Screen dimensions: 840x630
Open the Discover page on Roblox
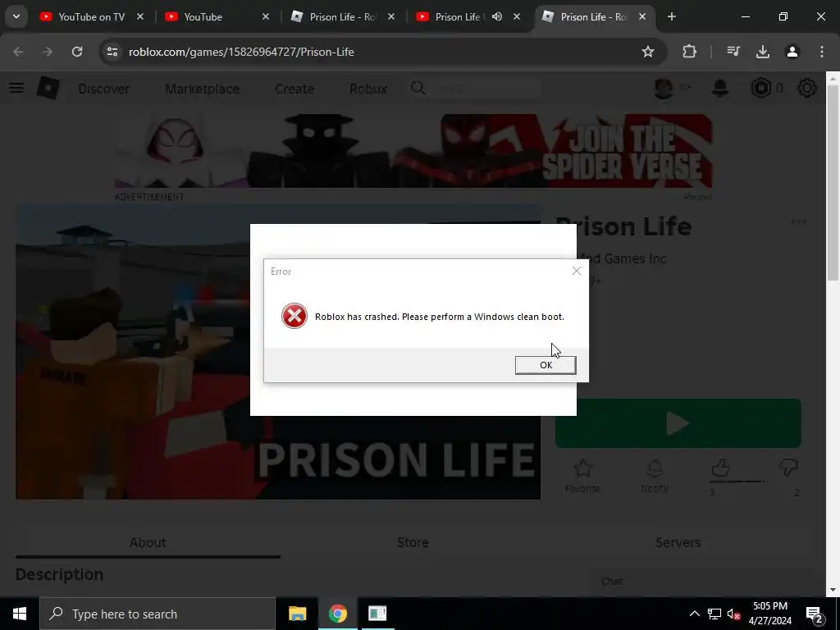coord(104,89)
